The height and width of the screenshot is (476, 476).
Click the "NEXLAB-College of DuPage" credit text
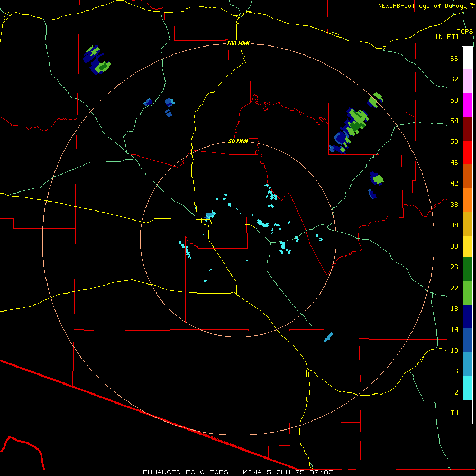(x=423, y=6)
